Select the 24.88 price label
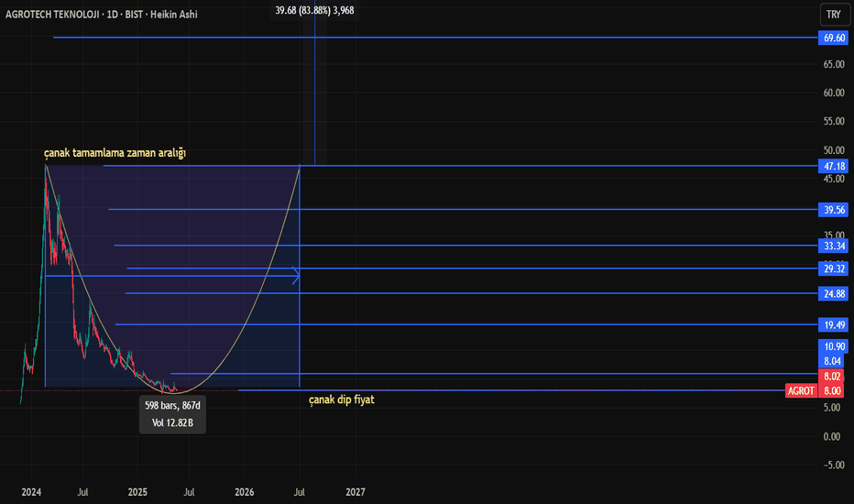 [x=833, y=293]
